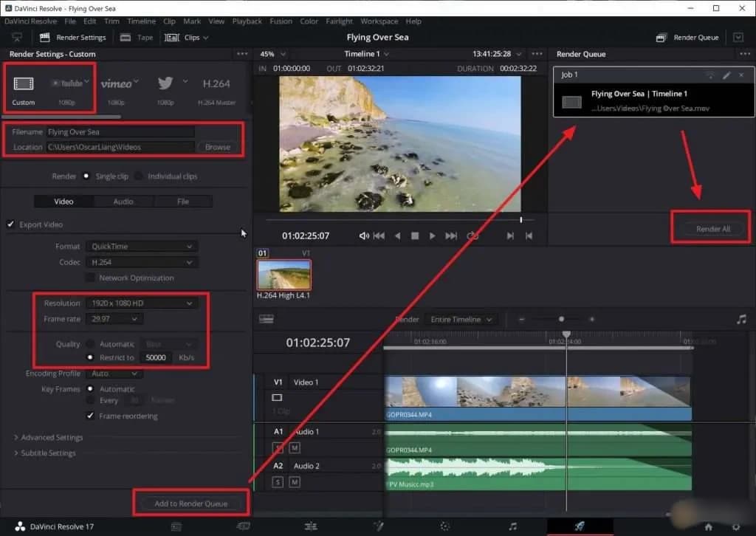Open the Frame rate 29.97 dropdown
This screenshot has width=756, height=536.
coord(114,319)
